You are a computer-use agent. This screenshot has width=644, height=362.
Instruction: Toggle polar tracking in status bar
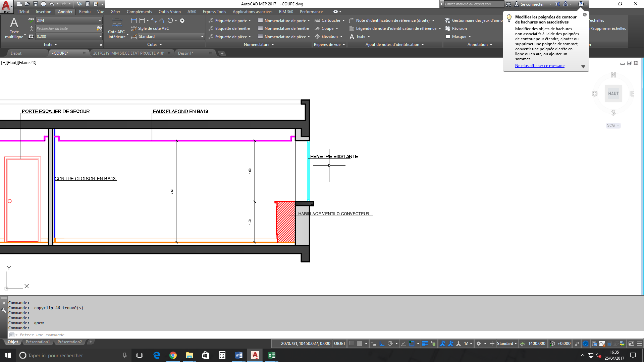pos(390,344)
